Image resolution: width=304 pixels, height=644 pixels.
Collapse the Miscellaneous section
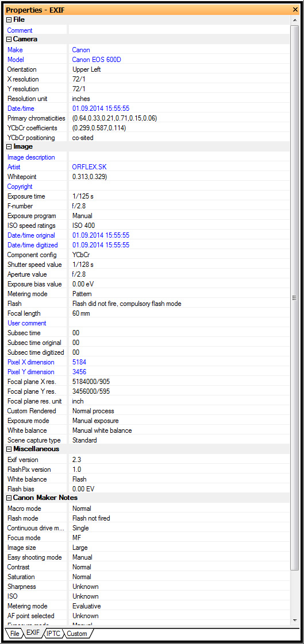(9, 449)
